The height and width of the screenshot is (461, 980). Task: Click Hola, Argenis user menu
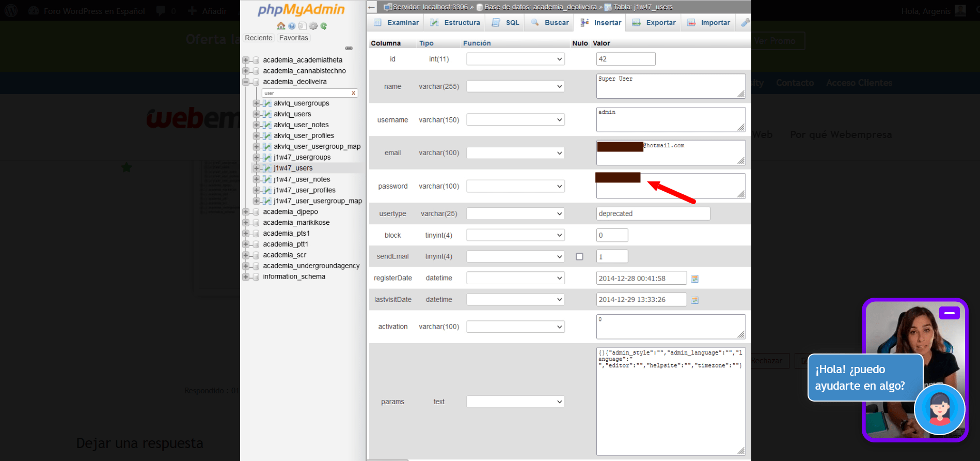[934, 11]
